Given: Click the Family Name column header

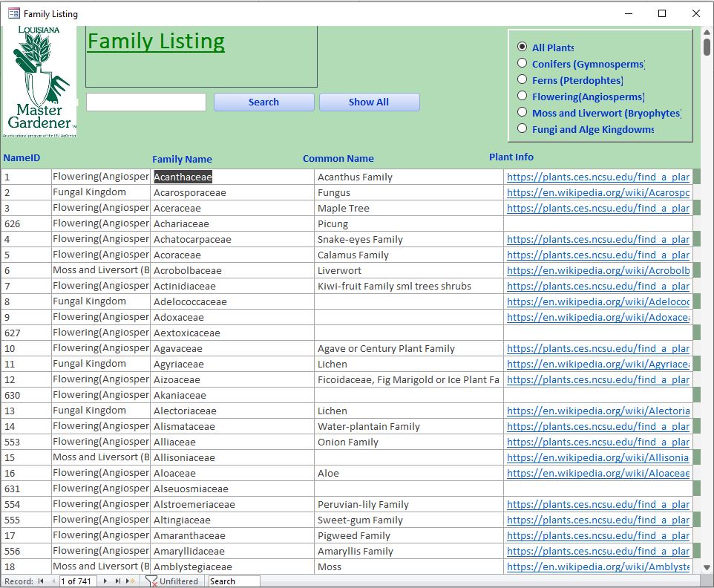Looking at the screenshot, I should point(182,159).
